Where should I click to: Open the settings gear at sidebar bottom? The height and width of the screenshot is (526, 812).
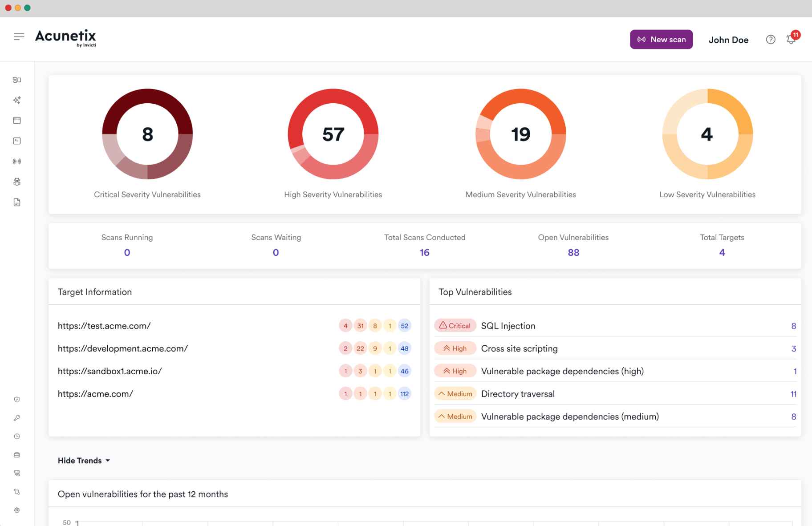(17, 510)
